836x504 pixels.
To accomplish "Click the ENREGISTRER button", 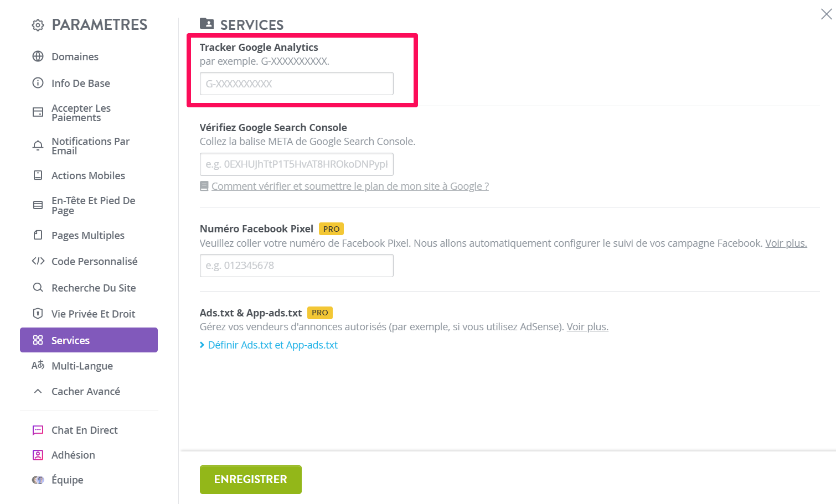I will [251, 480].
